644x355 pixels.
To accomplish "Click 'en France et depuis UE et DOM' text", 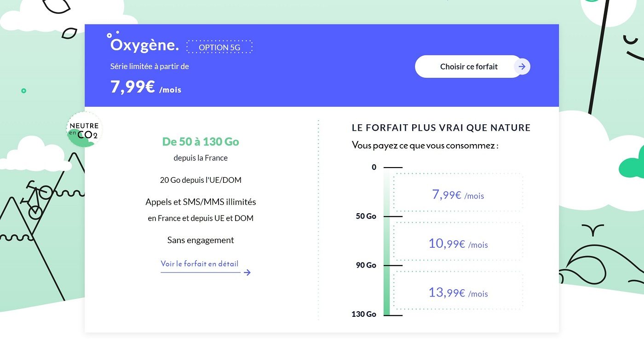I will pyautogui.click(x=201, y=218).
